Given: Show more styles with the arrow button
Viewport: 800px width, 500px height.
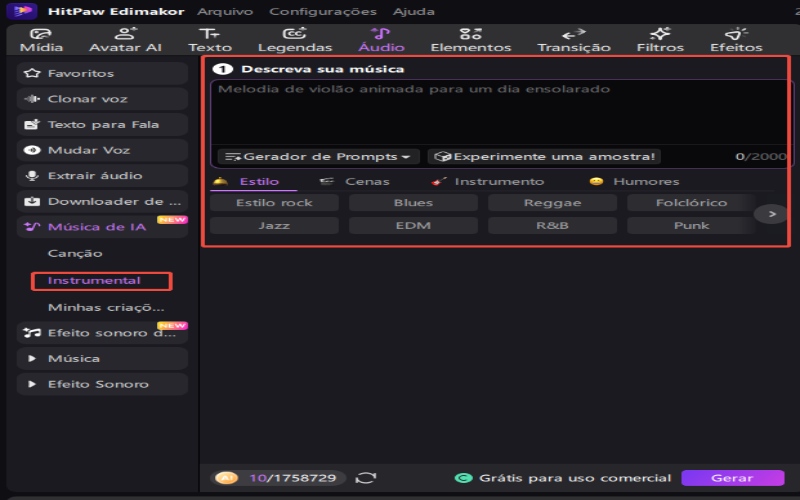Looking at the screenshot, I should click(770, 213).
